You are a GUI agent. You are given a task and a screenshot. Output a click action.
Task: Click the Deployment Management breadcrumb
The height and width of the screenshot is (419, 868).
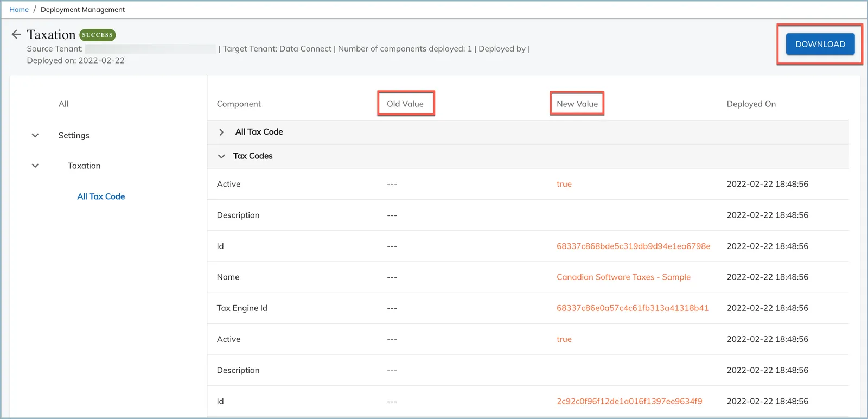[82, 10]
